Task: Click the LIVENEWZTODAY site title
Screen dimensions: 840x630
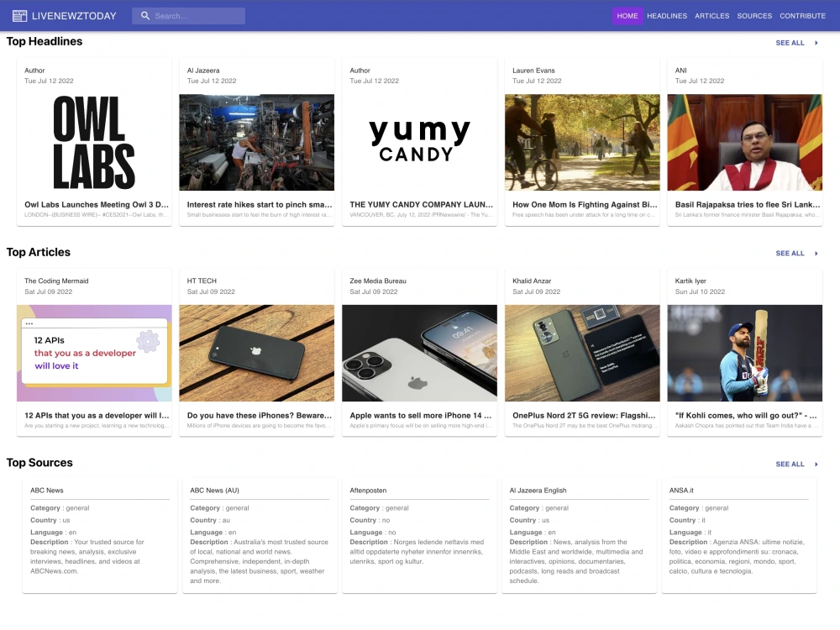Action: [74, 16]
